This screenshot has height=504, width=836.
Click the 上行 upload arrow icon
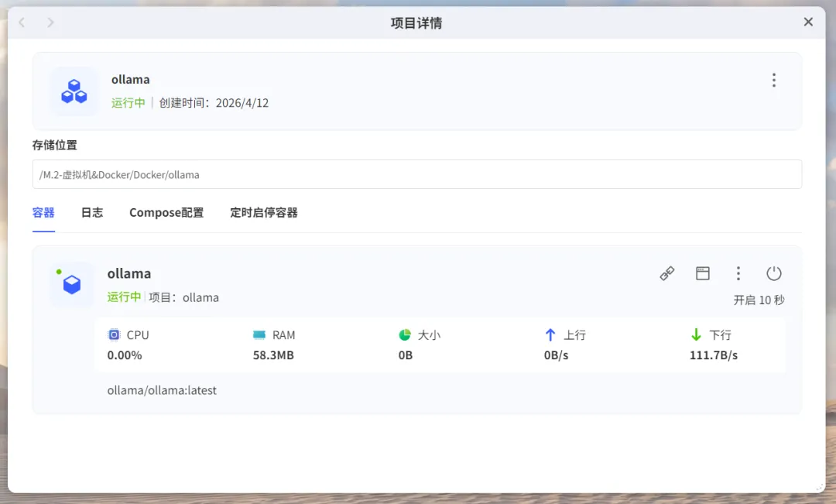pos(550,335)
